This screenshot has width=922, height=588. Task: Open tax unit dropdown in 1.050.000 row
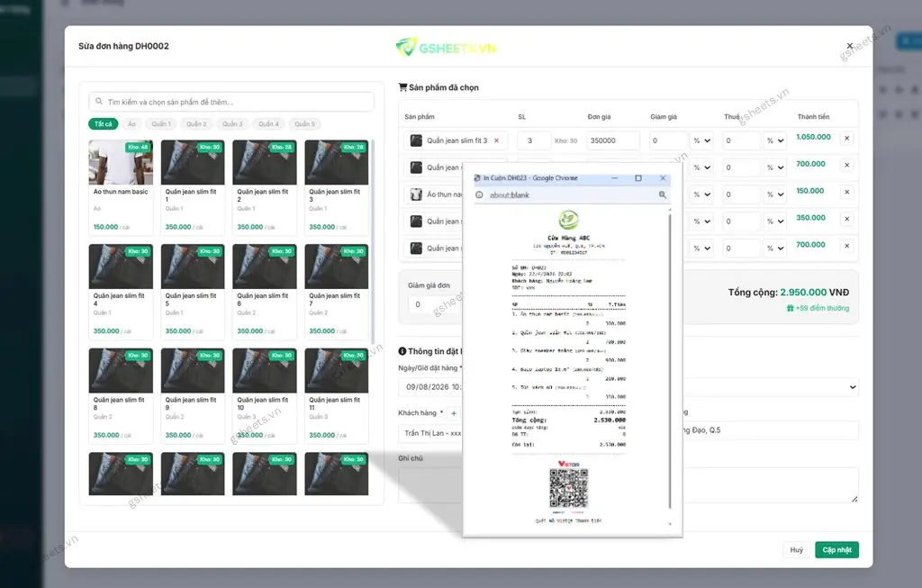click(x=775, y=140)
